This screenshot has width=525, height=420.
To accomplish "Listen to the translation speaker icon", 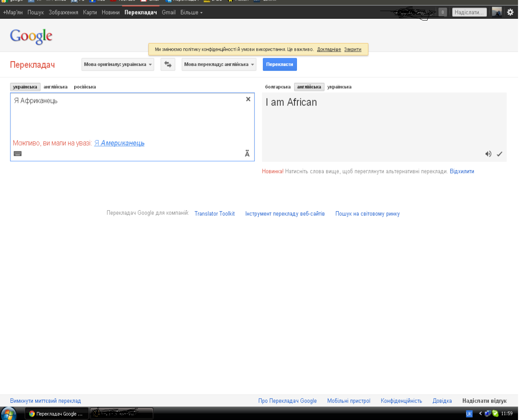I will click(488, 154).
